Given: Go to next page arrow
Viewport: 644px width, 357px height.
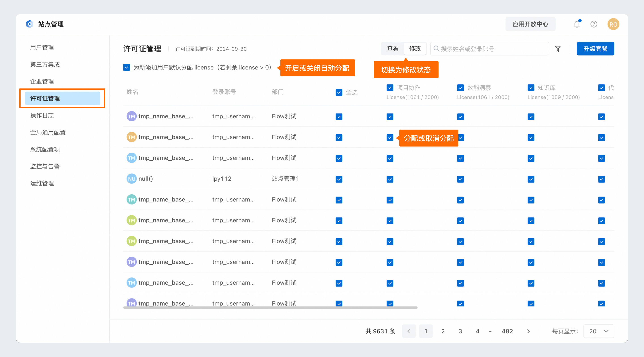Looking at the screenshot, I should tap(528, 331).
